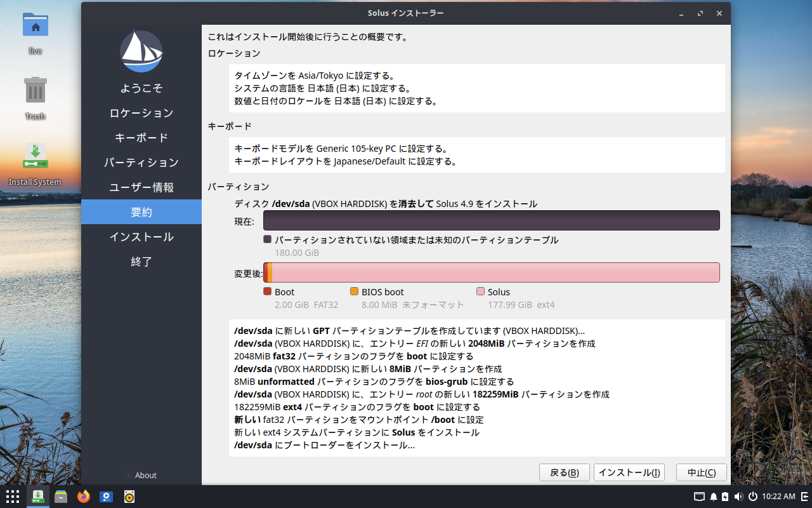
Task: Open the video player from the taskbar
Action: point(107,497)
